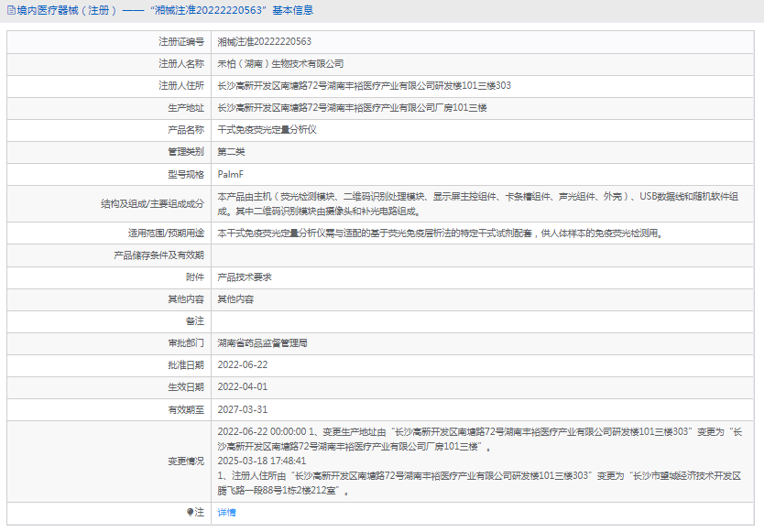This screenshot has height=532, width=764.
Task: Click the 第二类 management category value
Action: click(x=231, y=152)
